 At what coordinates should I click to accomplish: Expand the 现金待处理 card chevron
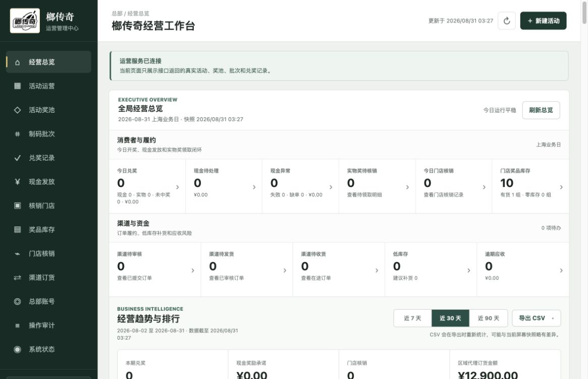coord(254,187)
